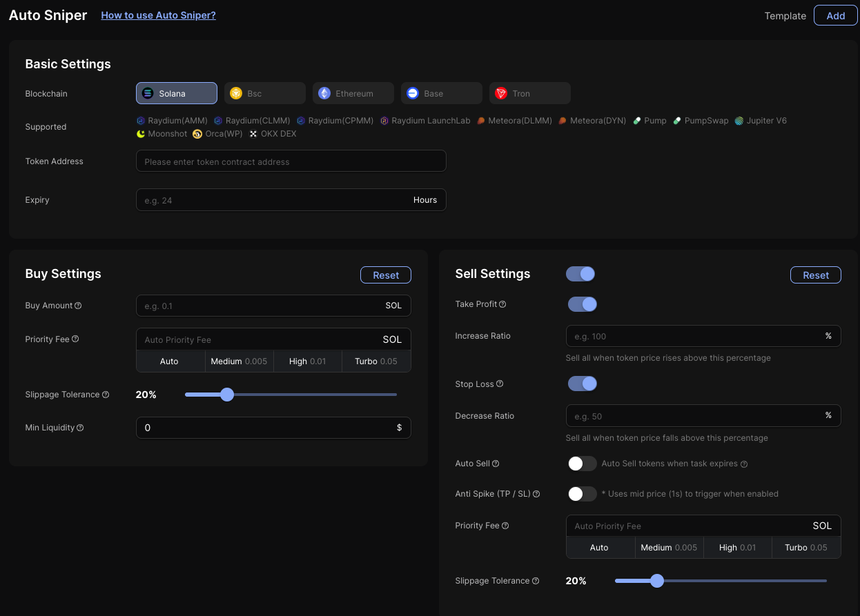
Task: Enable the Anti Spike (TP / SL) toggle
Action: [583, 494]
